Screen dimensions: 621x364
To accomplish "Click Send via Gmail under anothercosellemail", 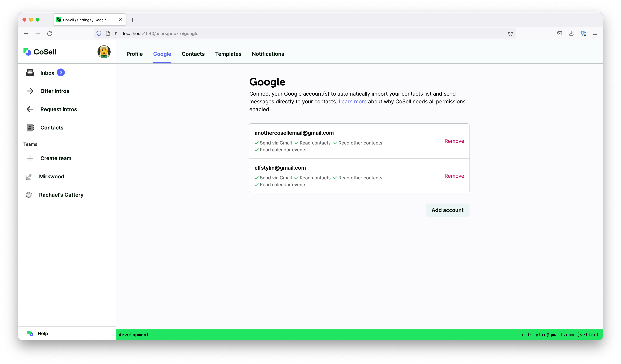I will coord(273,143).
